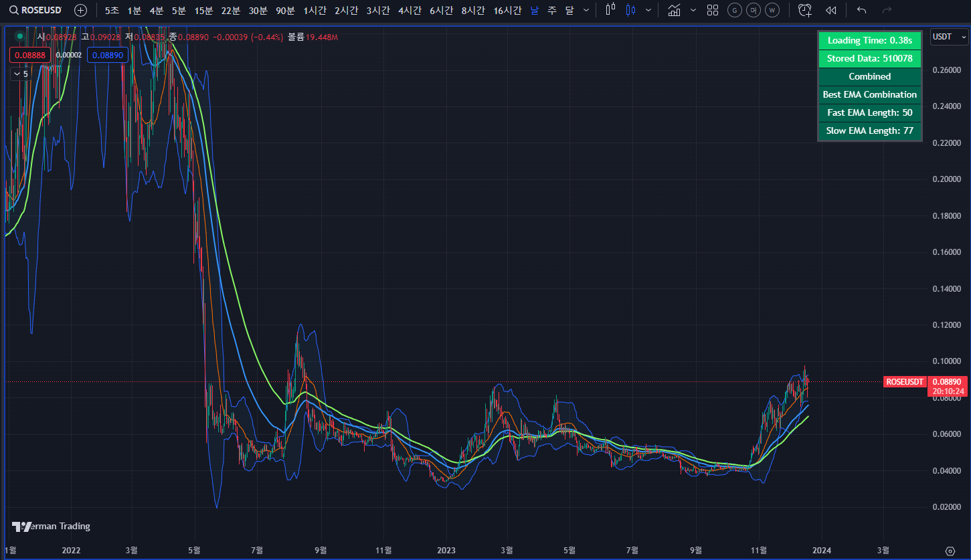Click the circled 며 toolbar icon

pos(754,10)
